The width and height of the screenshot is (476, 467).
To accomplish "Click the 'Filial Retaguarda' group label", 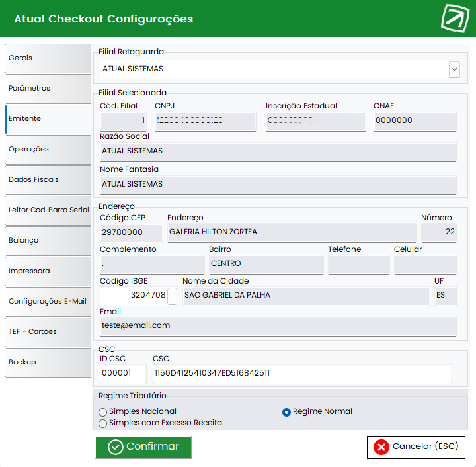I will click(131, 52).
